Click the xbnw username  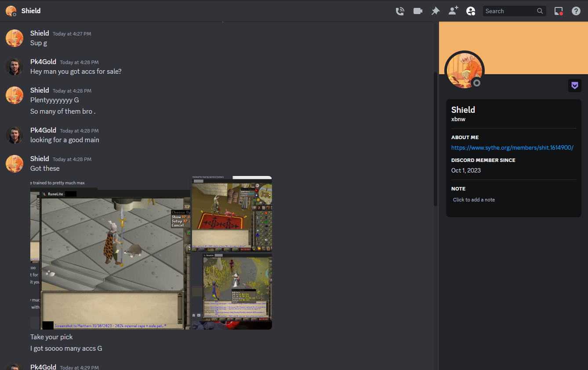click(458, 119)
